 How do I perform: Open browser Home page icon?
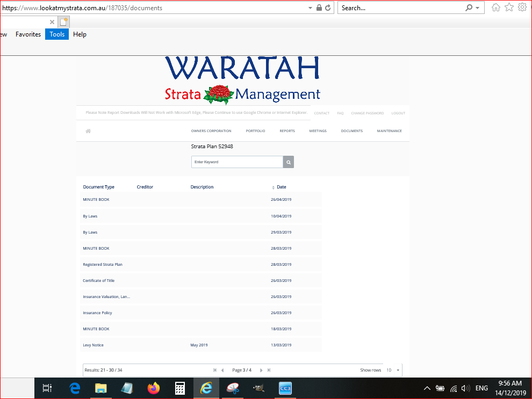tap(496, 8)
